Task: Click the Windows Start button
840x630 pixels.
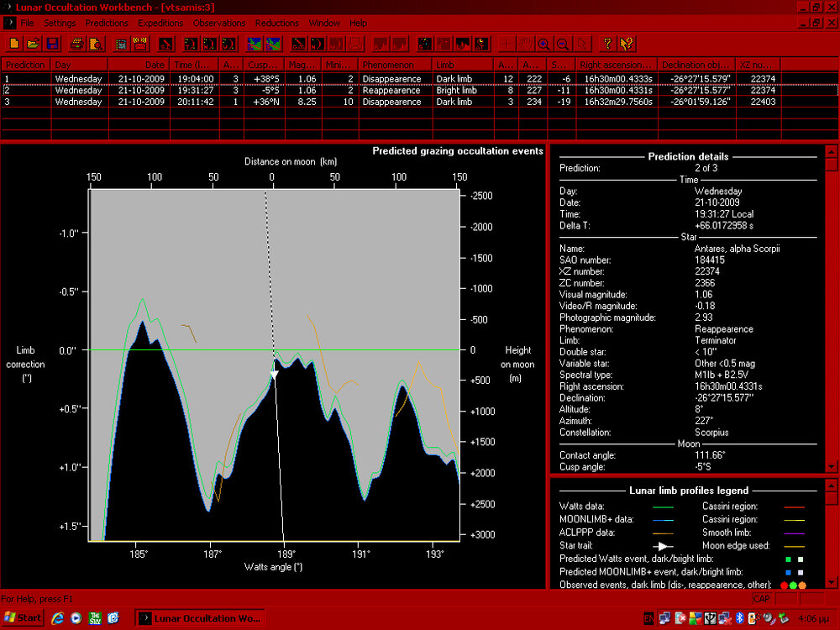Action: [23, 617]
